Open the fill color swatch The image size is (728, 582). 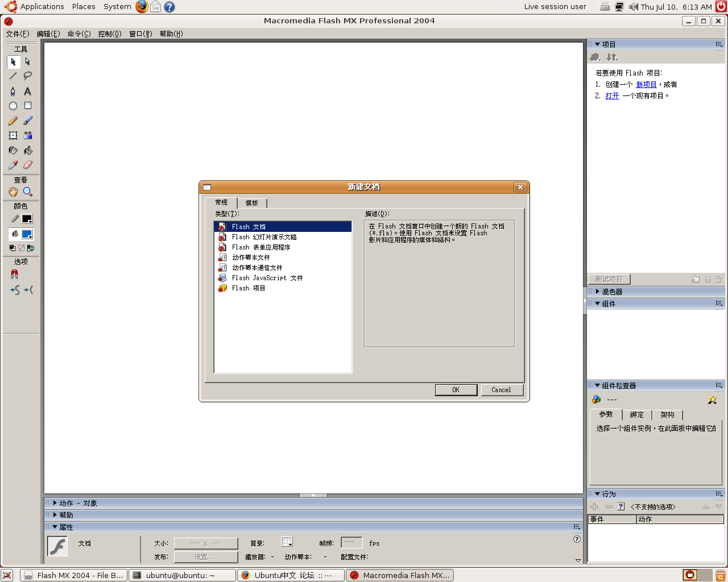[27, 234]
